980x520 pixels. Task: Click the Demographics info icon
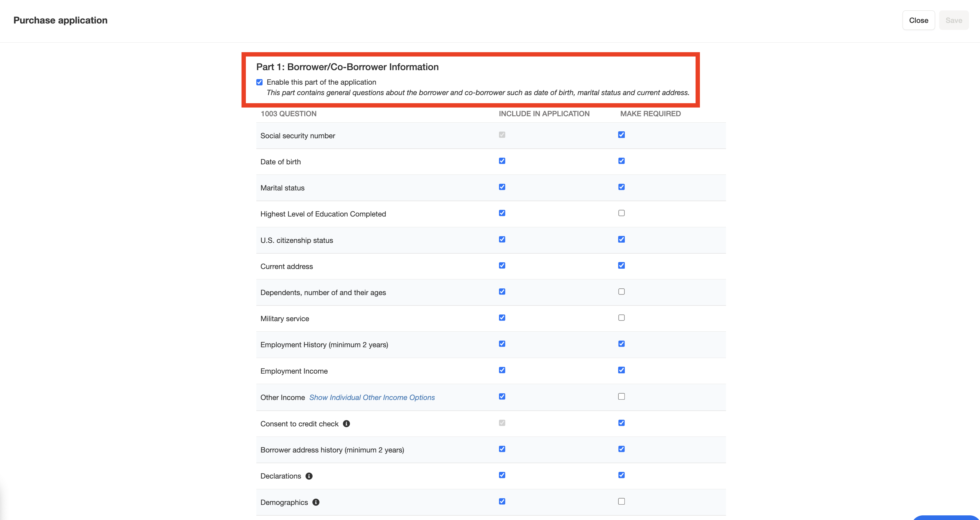click(316, 502)
